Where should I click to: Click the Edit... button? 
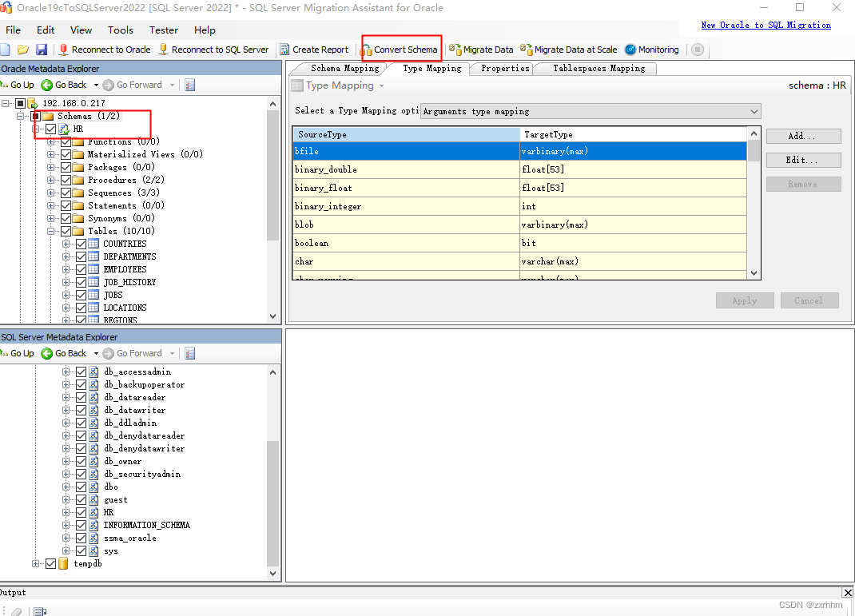[803, 160]
